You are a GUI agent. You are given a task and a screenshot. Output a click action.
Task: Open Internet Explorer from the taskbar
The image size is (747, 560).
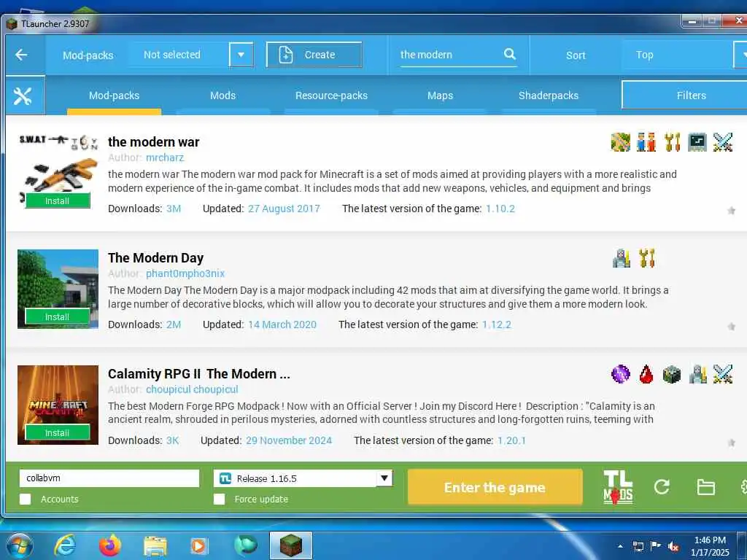click(x=65, y=545)
